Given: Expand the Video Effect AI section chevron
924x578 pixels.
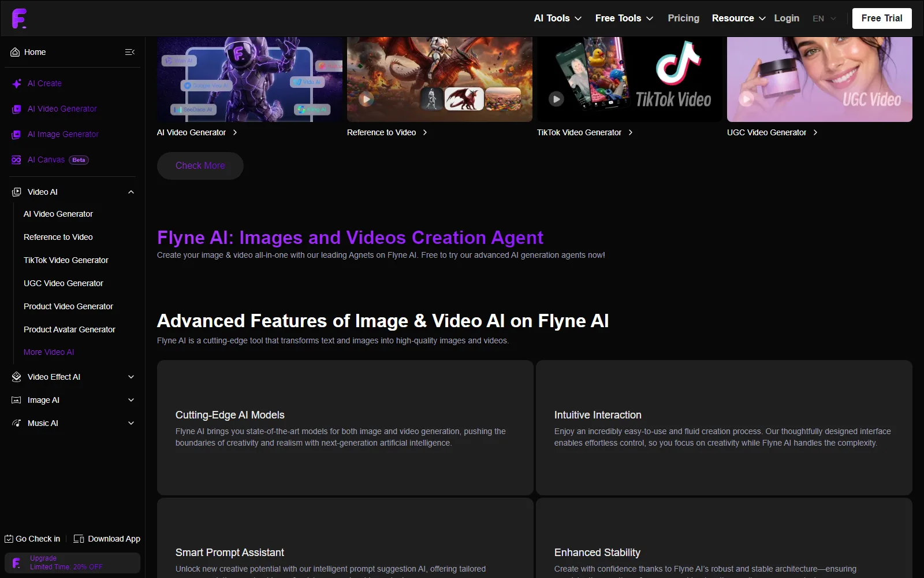Looking at the screenshot, I should (131, 377).
